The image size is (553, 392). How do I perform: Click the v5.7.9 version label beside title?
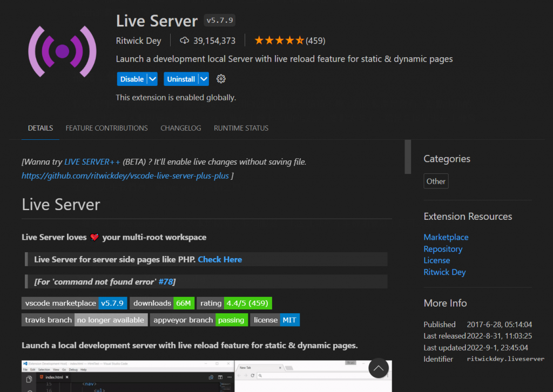(x=219, y=21)
